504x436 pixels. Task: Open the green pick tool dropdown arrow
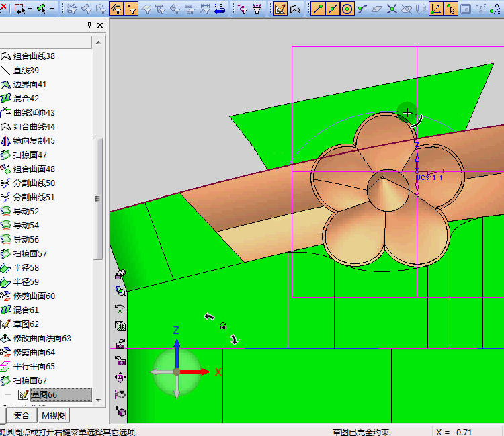tap(52, 9)
